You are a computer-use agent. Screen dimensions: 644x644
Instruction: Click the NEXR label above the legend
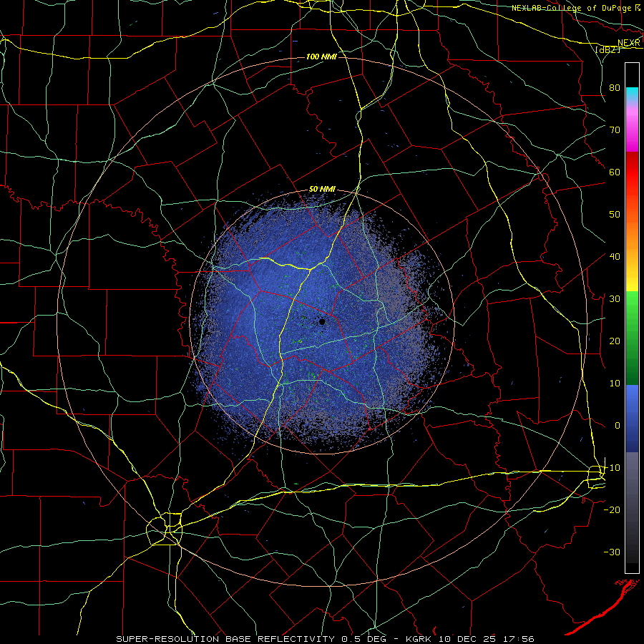pos(629,43)
